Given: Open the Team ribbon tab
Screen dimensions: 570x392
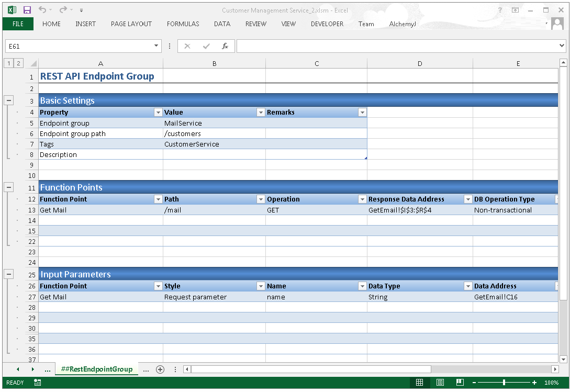Looking at the screenshot, I should tap(366, 24).
